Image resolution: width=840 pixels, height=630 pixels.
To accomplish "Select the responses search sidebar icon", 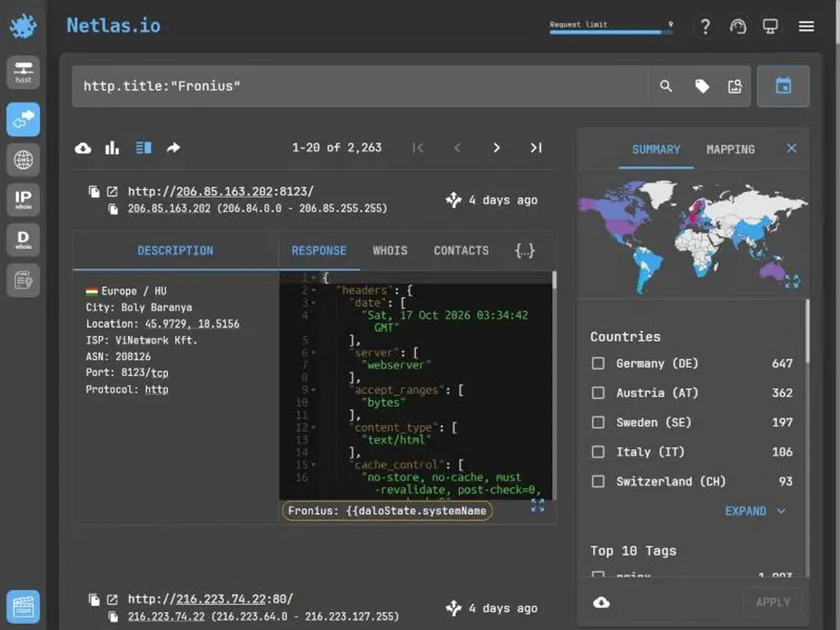I will [x=23, y=119].
